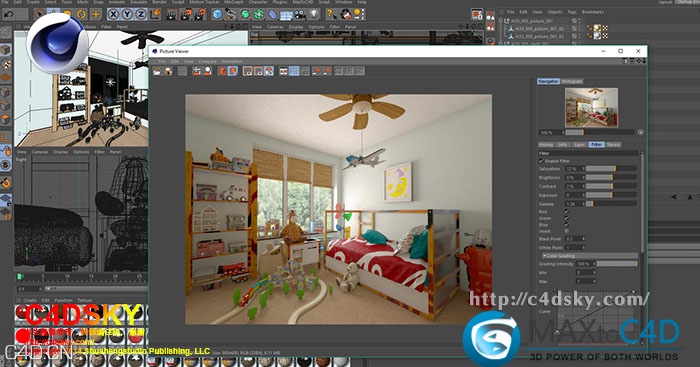The image size is (700, 367).
Task: Click Render to Picture Viewer icon
Action: click(185, 14)
